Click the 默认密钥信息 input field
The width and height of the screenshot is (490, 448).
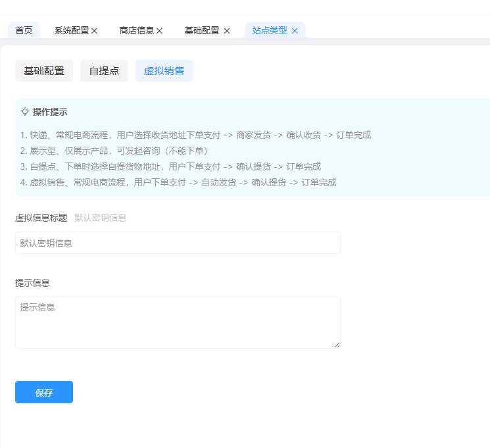click(178, 243)
